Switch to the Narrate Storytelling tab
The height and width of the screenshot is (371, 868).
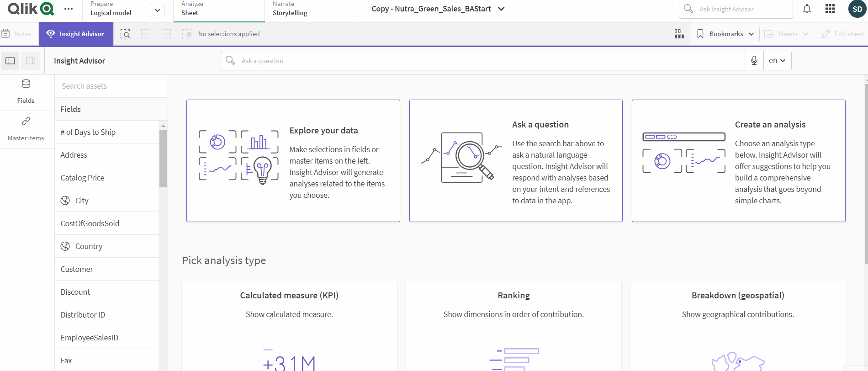point(310,11)
